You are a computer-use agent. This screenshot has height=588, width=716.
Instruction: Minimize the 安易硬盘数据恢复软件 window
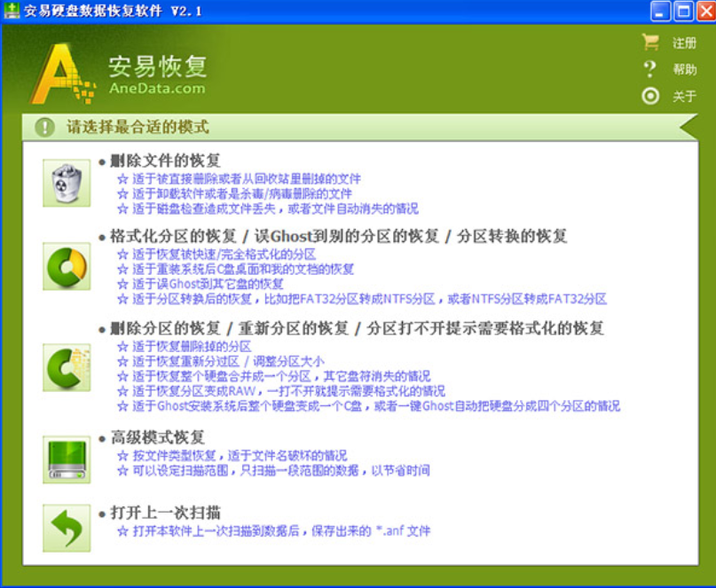pos(660,12)
